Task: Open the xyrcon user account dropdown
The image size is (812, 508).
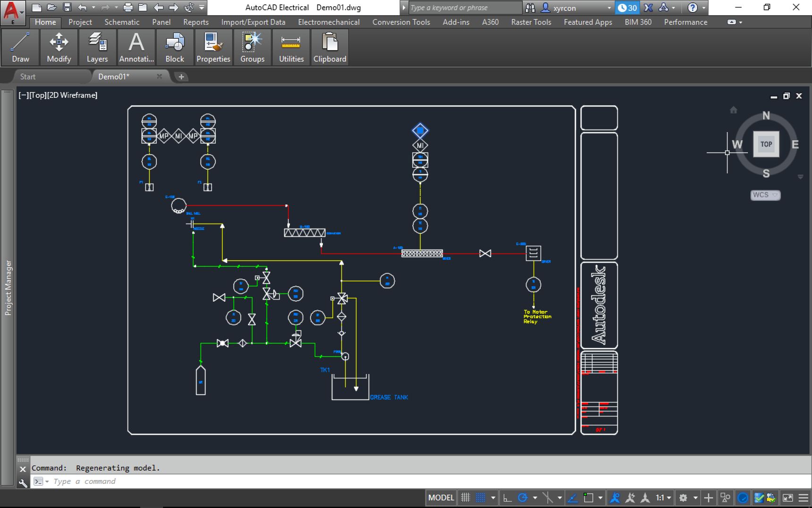Action: pyautogui.click(x=577, y=8)
